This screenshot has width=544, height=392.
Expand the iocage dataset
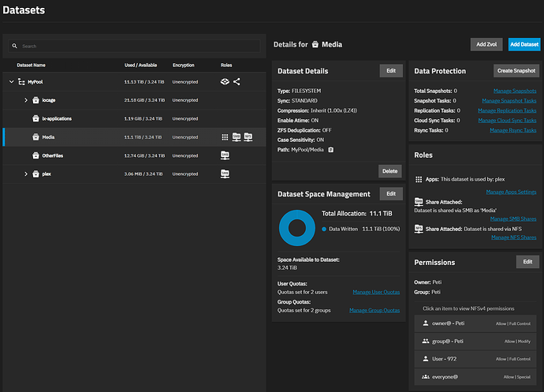point(26,100)
